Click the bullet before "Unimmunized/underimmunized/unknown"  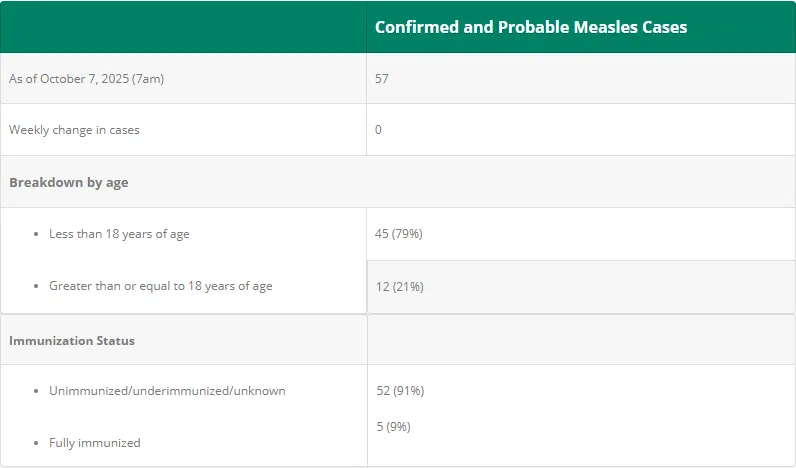point(35,391)
